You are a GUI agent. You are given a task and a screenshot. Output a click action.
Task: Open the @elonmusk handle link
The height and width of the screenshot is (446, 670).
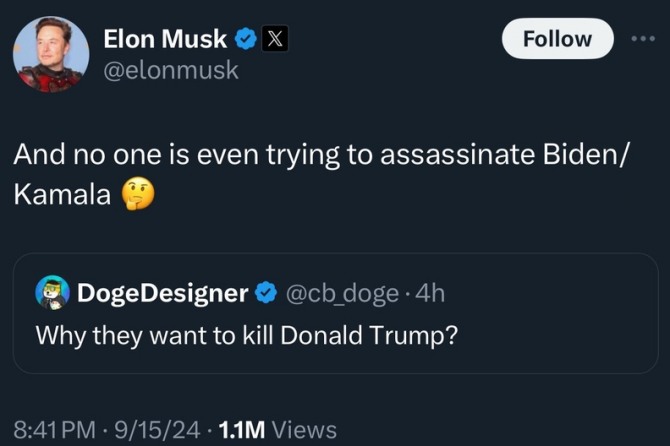click(171, 70)
